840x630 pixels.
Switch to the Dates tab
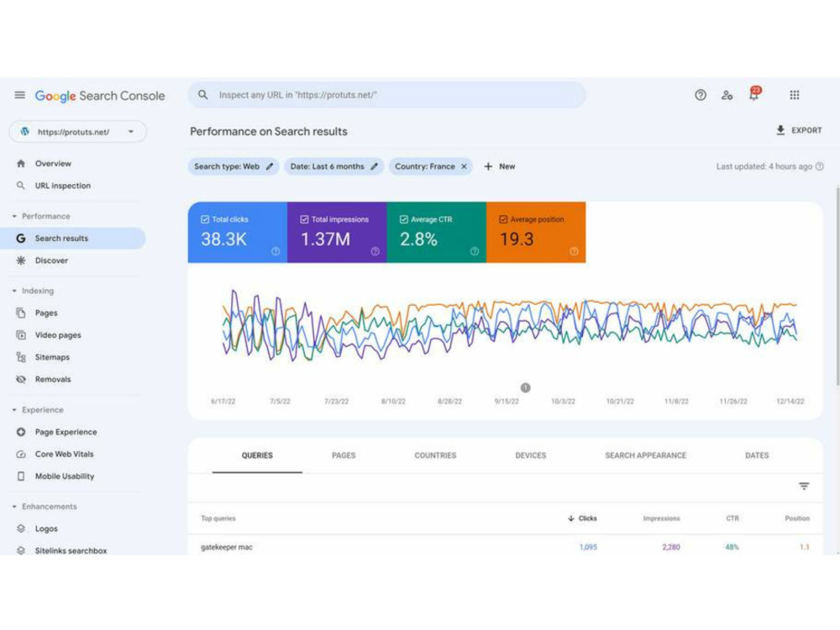(x=757, y=455)
